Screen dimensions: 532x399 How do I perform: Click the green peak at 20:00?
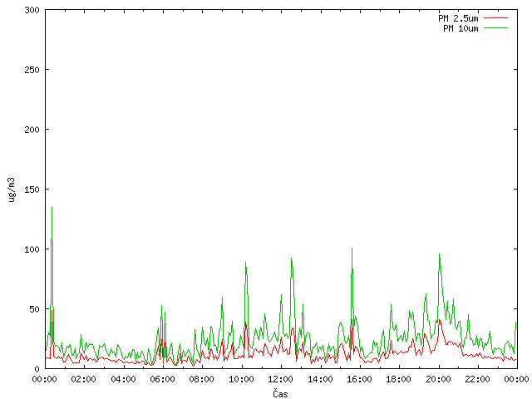click(x=440, y=255)
